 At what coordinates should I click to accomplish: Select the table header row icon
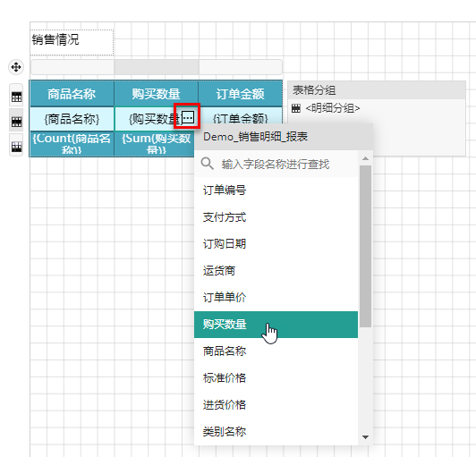point(16,97)
